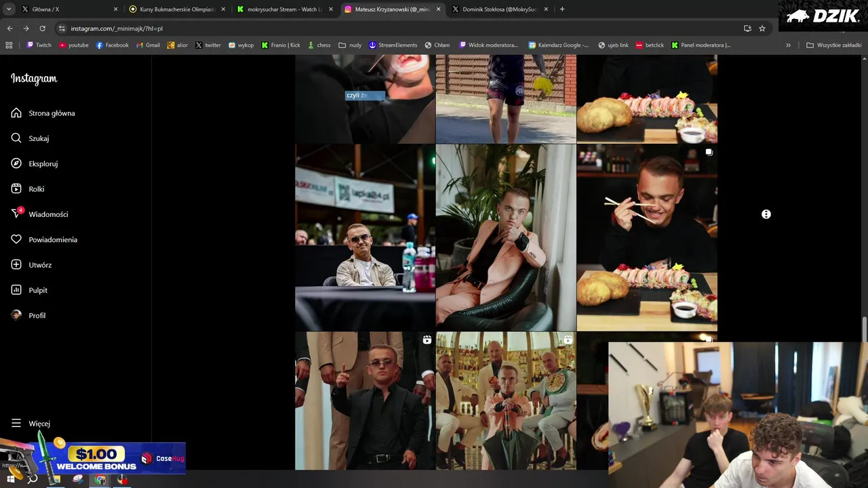Open Wiadomości with unread badge
Screen dimensions: 868x488
pyautogui.click(x=39, y=214)
